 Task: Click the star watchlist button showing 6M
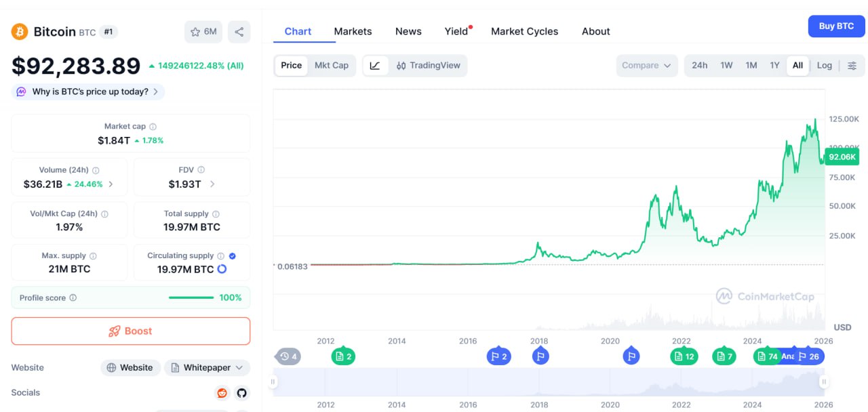coord(203,32)
